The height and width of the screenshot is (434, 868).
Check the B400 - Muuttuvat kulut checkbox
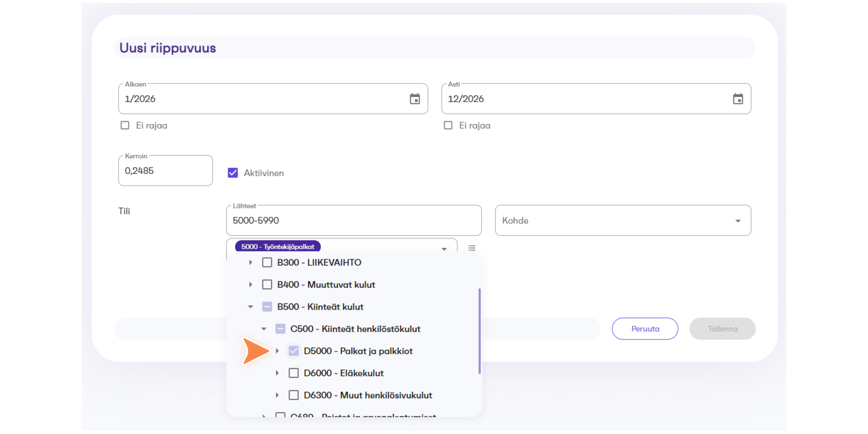[x=267, y=285]
